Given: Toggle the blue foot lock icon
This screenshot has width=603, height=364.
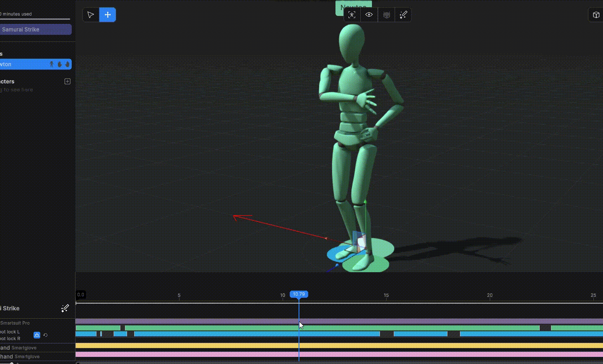Looking at the screenshot, I should point(37,335).
